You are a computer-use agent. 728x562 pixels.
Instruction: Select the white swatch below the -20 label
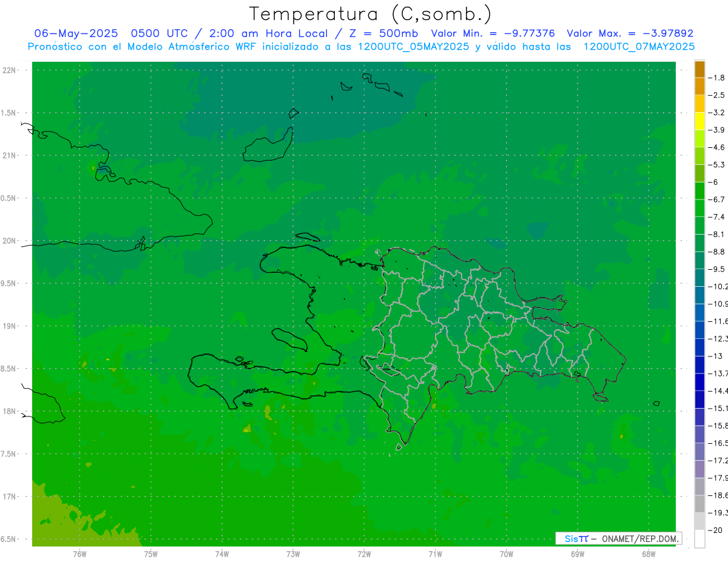coord(699,538)
